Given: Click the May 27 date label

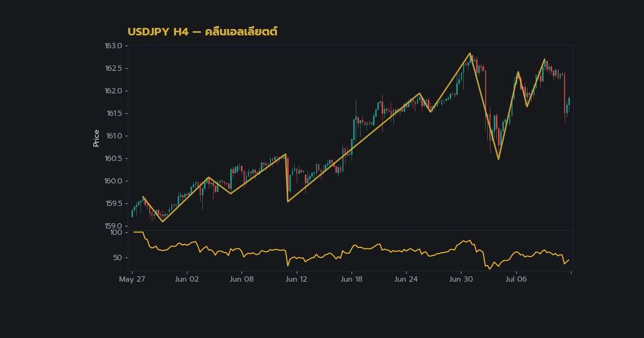Looking at the screenshot, I should (132, 279).
